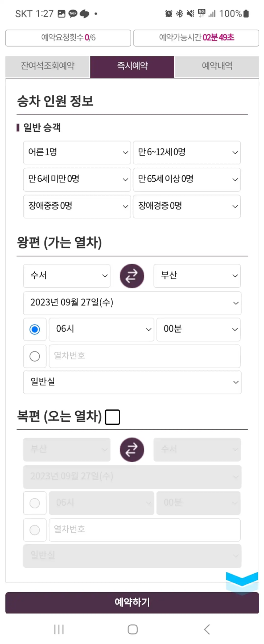Swap stations on the return trip section

(x=132, y=450)
